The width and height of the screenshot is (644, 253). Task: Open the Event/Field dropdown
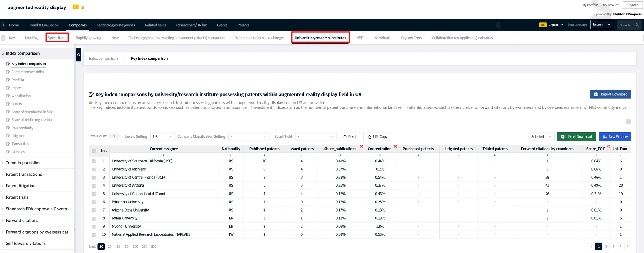coord(316,137)
